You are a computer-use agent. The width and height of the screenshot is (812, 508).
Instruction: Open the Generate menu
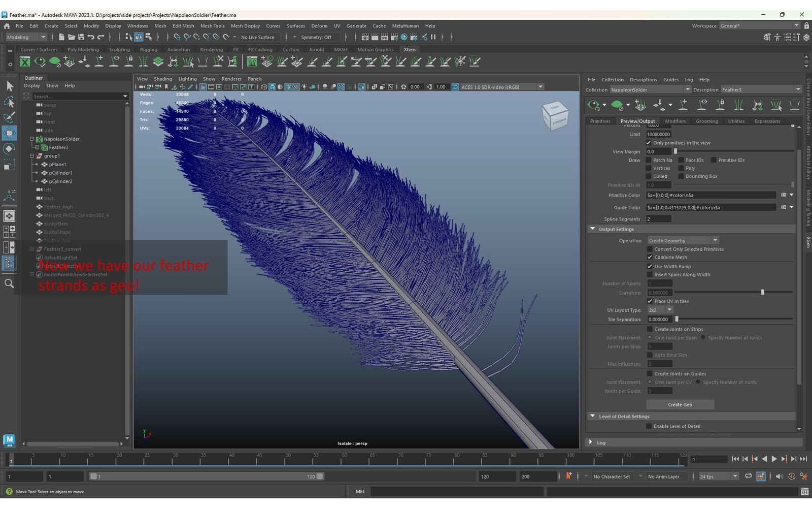[356, 26]
